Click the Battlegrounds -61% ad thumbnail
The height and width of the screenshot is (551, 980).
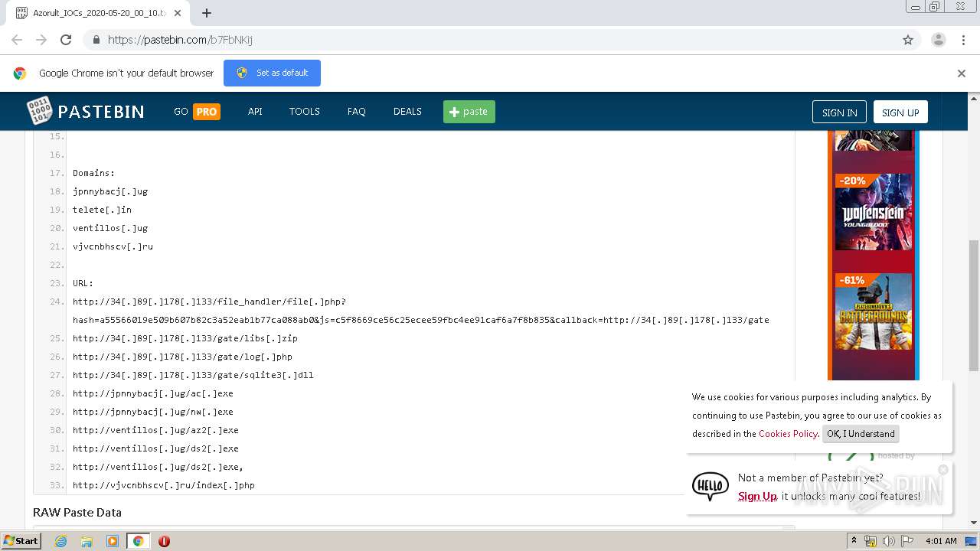tap(874, 311)
